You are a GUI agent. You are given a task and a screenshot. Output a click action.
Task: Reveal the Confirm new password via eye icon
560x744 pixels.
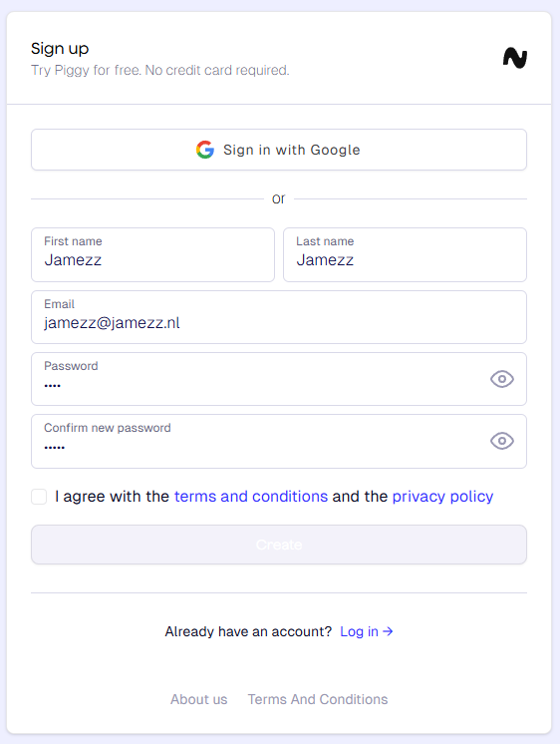[x=502, y=441]
